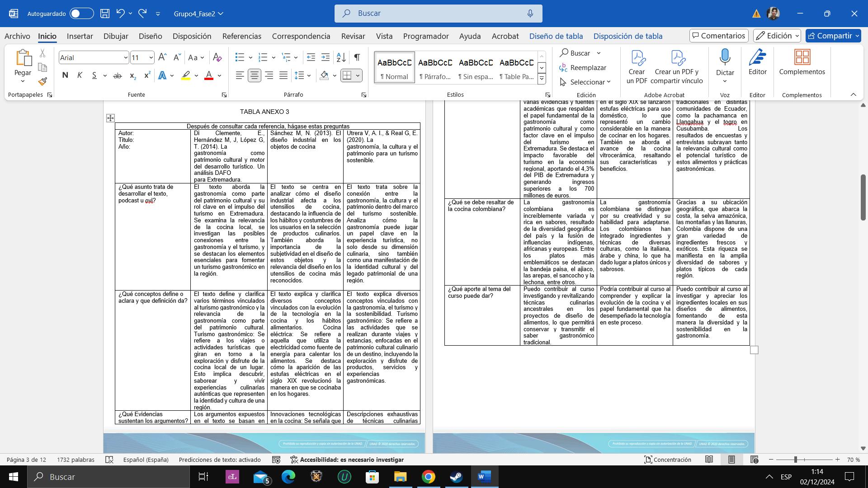Click the Save icon in title bar

[x=105, y=14]
